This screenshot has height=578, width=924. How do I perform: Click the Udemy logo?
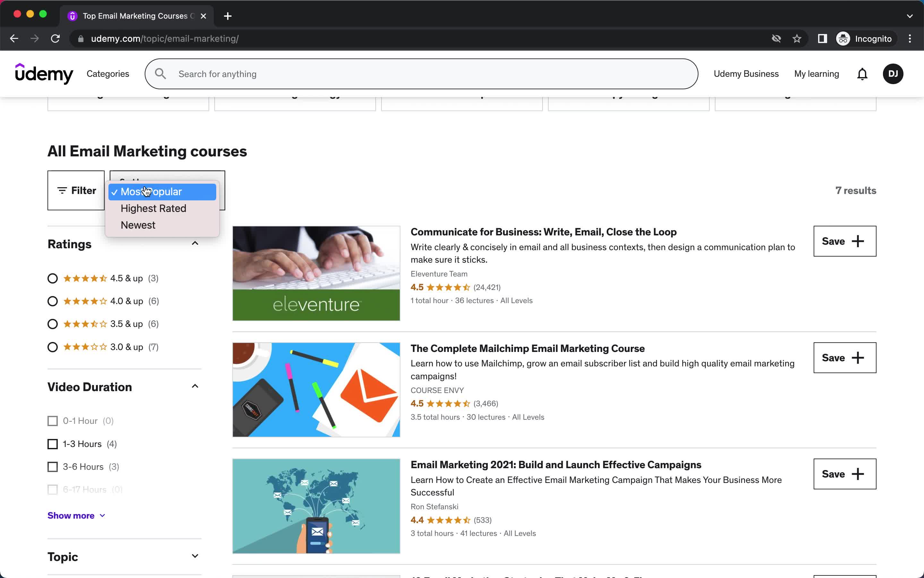44,74
